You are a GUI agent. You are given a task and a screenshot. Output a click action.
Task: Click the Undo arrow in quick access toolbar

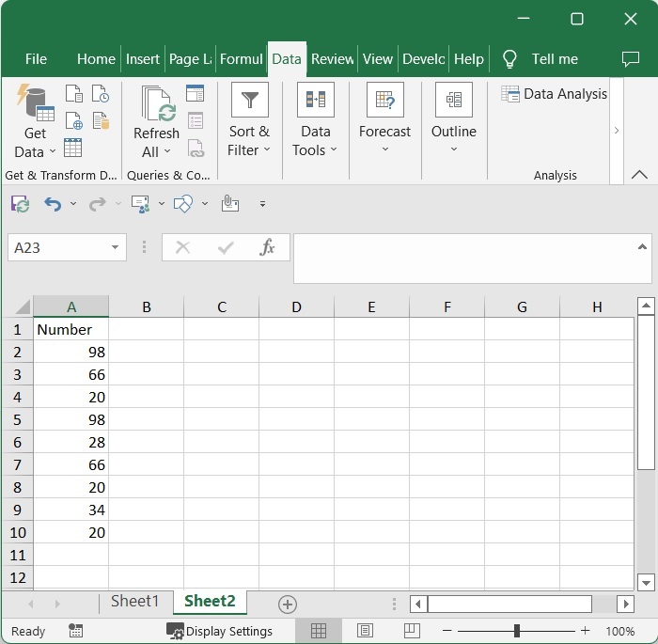(x=53, y=204)
